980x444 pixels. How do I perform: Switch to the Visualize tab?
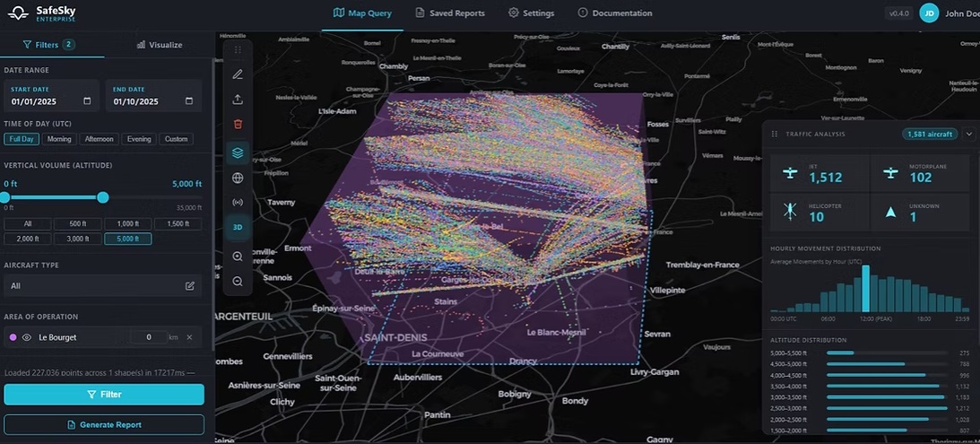click(x=159, y=45)
